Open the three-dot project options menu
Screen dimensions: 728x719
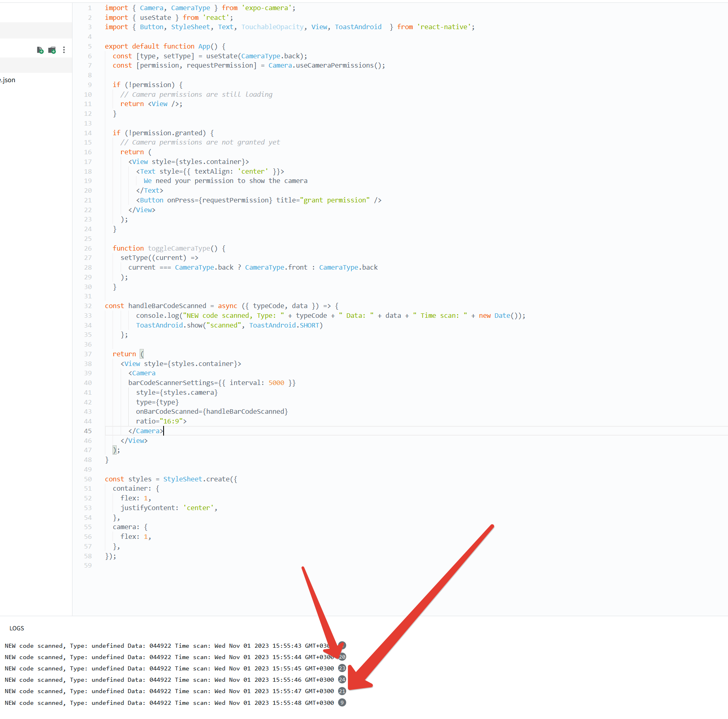pos(64,50)
